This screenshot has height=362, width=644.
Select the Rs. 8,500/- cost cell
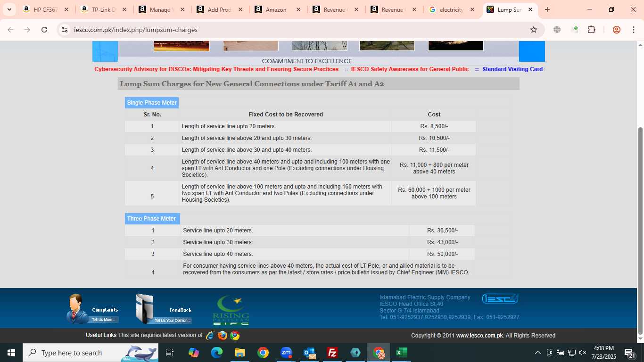pyautogui.click(x=434, y=126)
